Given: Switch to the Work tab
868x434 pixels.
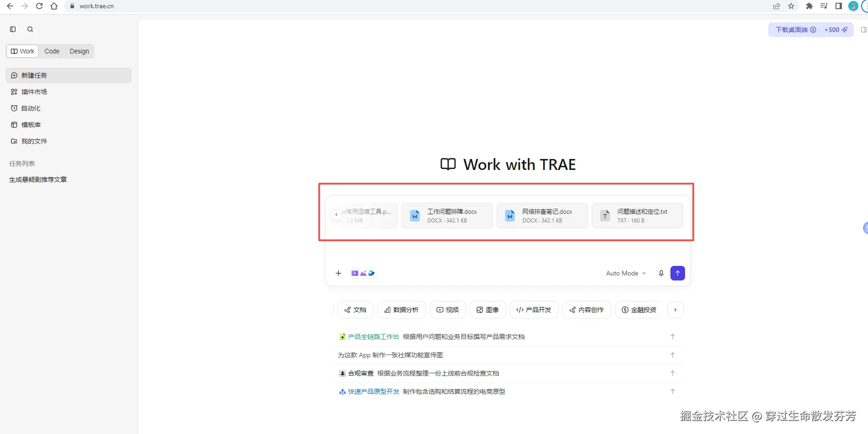Looking at the screenshot, I should coord(22,51).
